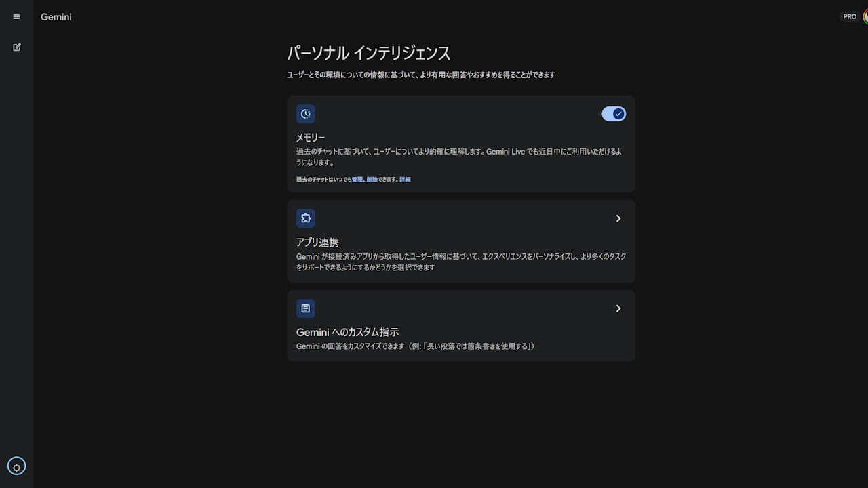Start a new chat with the compose icon
868x488 pixels.
pos(17,47)
